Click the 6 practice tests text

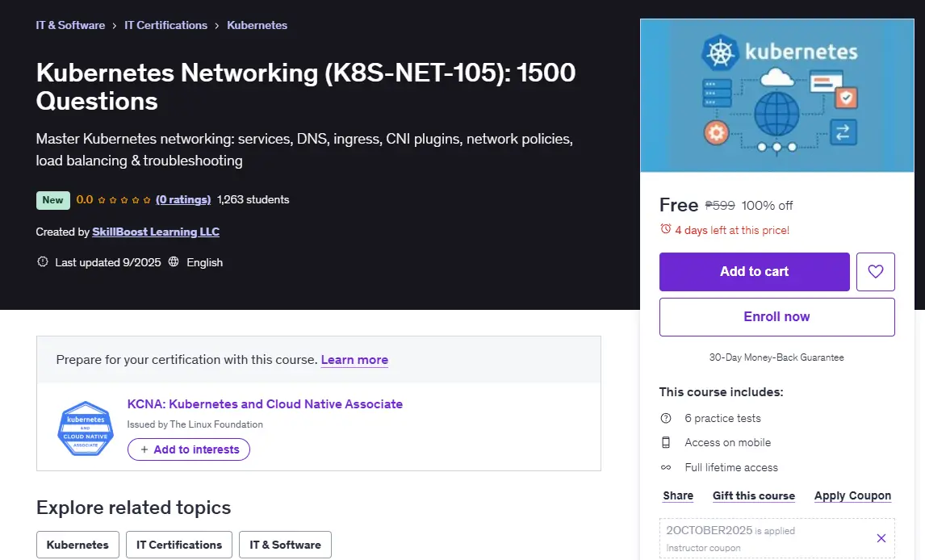point(722,418)
